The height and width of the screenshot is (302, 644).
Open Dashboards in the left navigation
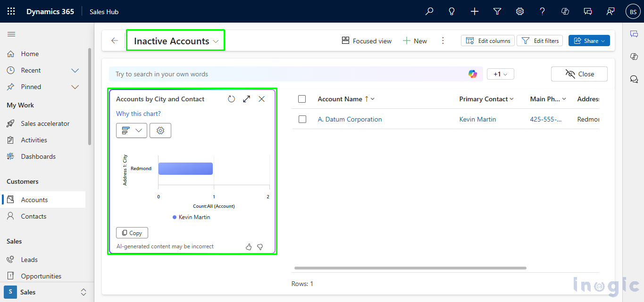pos(38,156)
